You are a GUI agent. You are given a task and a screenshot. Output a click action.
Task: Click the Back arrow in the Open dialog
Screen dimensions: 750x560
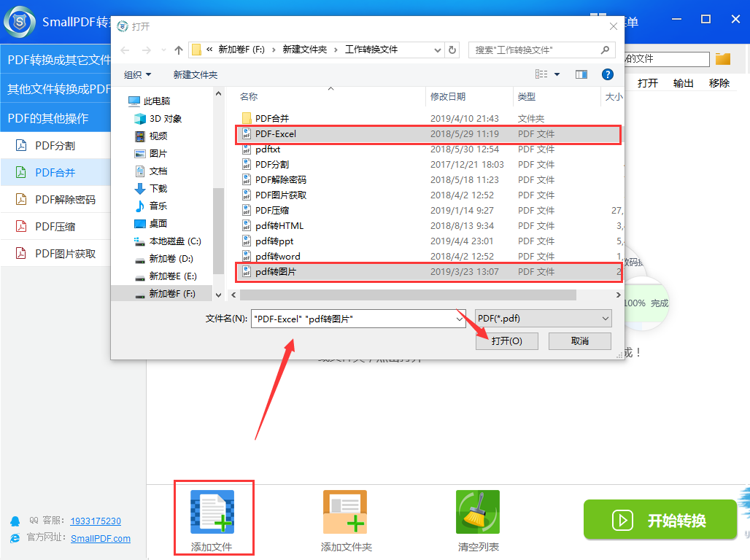(125, 50)
